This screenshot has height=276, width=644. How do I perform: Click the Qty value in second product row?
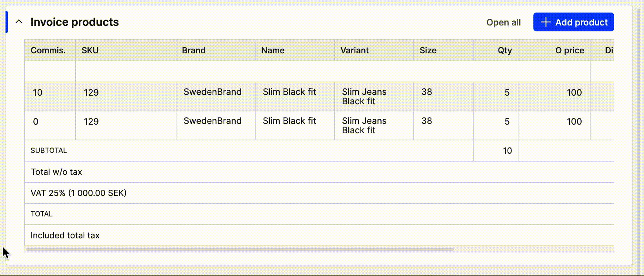click(x=507, y=122)
